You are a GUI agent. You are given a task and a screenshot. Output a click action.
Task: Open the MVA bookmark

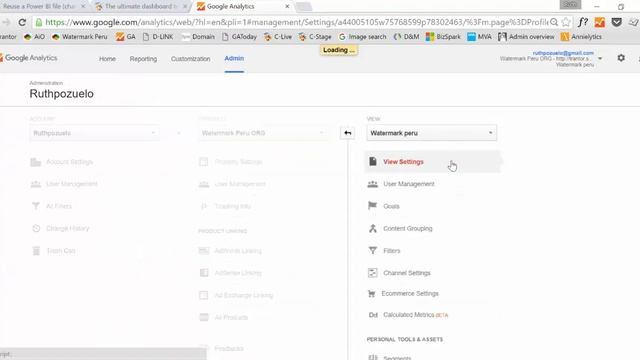pos(480,37)
